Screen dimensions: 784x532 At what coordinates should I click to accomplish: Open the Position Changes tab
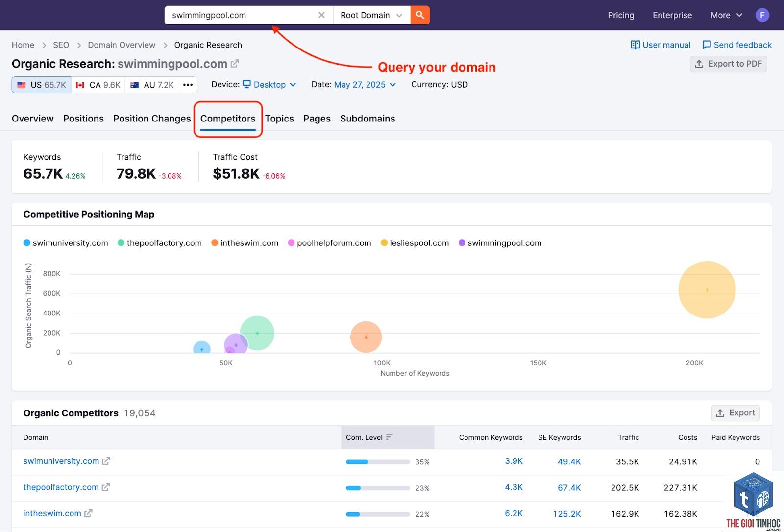tap(152, 119)
